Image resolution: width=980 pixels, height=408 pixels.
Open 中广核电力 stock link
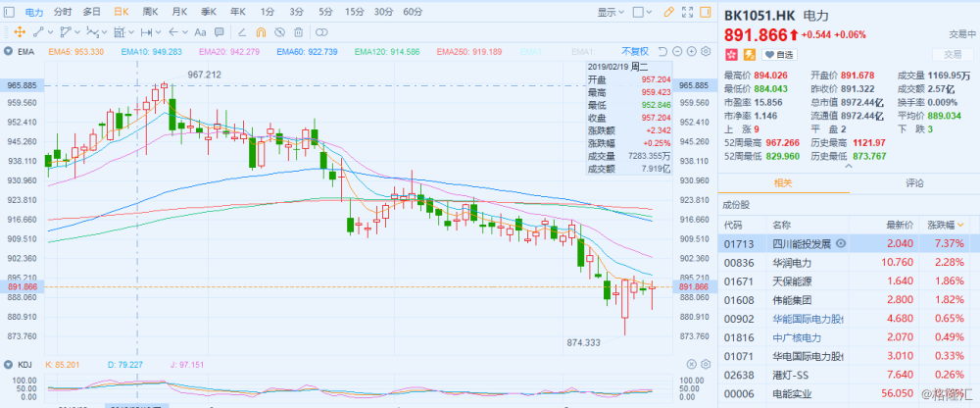[x=796, y=337]
